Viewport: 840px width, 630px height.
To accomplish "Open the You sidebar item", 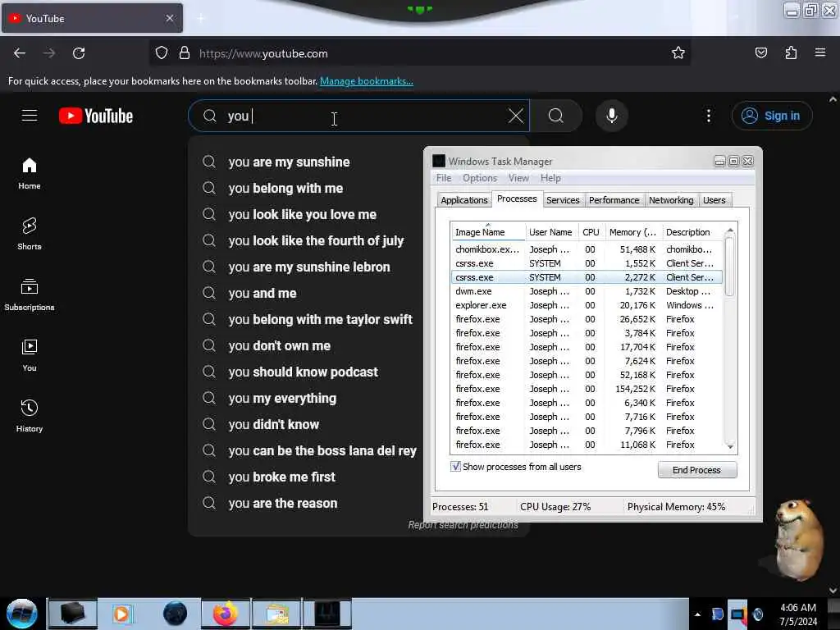I will pos(30,355).
